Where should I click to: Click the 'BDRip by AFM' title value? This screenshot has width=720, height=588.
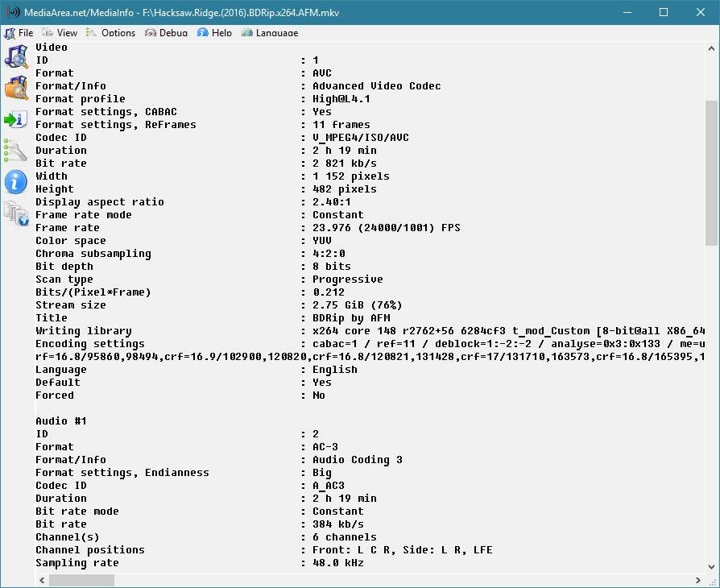(351, 318)
